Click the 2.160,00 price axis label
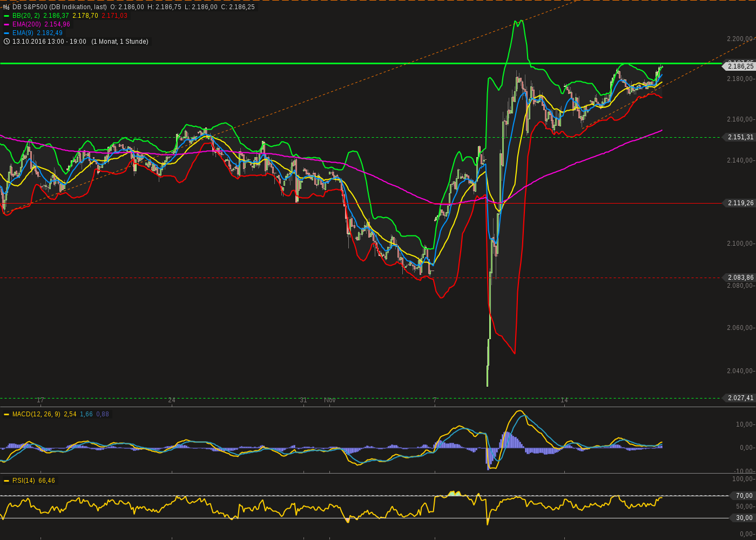 click(740, 119)
